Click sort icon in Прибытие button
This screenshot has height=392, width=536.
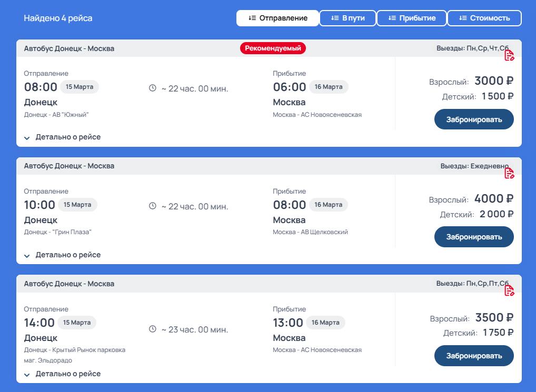[x=392, y=18]
